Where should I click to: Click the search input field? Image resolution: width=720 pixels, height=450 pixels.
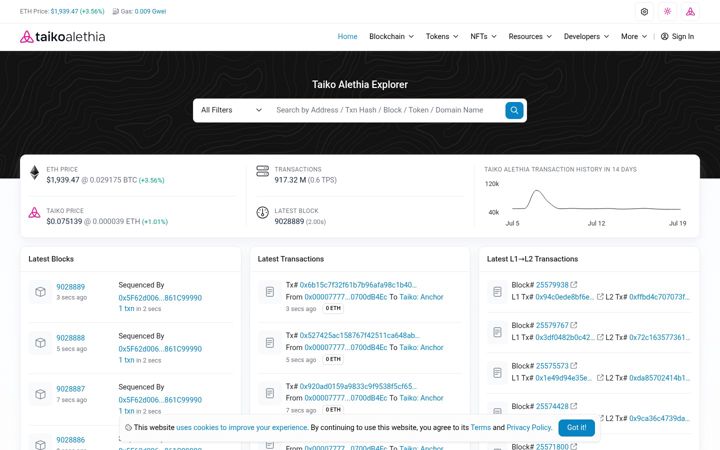pos(386,110)
